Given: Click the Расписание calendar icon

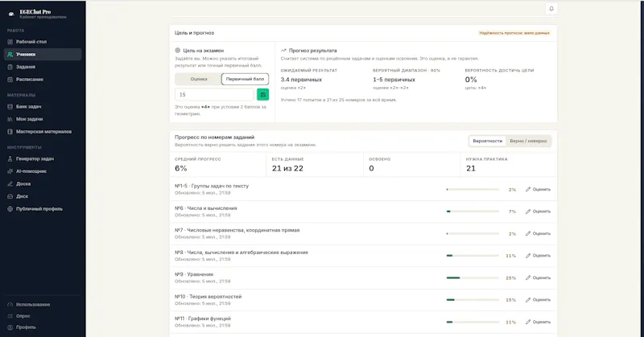Looking at the screenshot, I should pos(10,79).
